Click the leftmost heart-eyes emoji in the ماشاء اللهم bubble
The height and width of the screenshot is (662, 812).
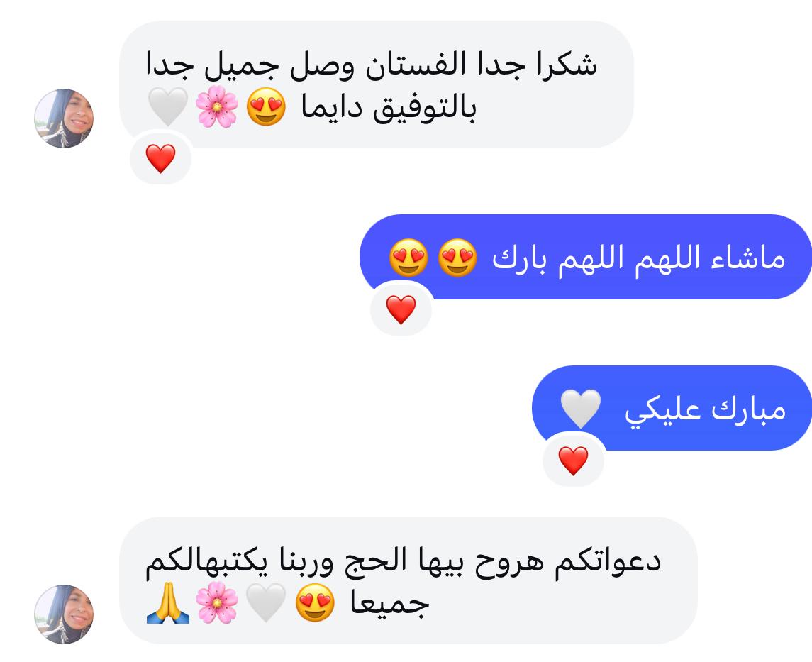(x=408, y=258)
